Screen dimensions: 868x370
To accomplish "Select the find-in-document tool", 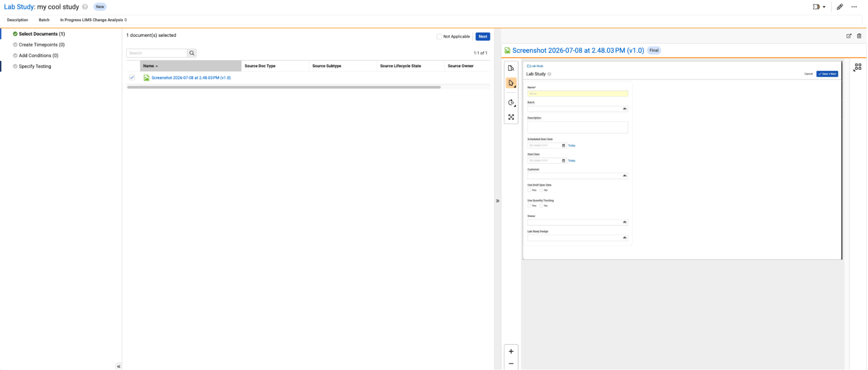I will click(x=511, y=68).
